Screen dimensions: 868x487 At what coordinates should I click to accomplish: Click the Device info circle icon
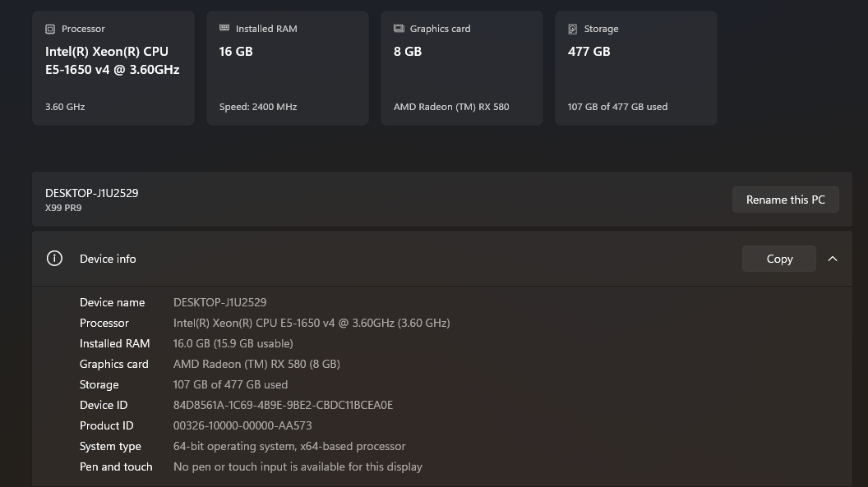54,258
